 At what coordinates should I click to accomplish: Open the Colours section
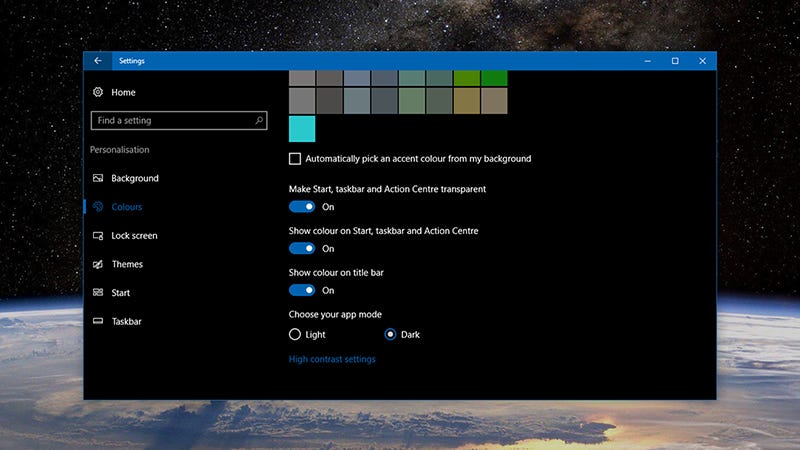point(127,207)
